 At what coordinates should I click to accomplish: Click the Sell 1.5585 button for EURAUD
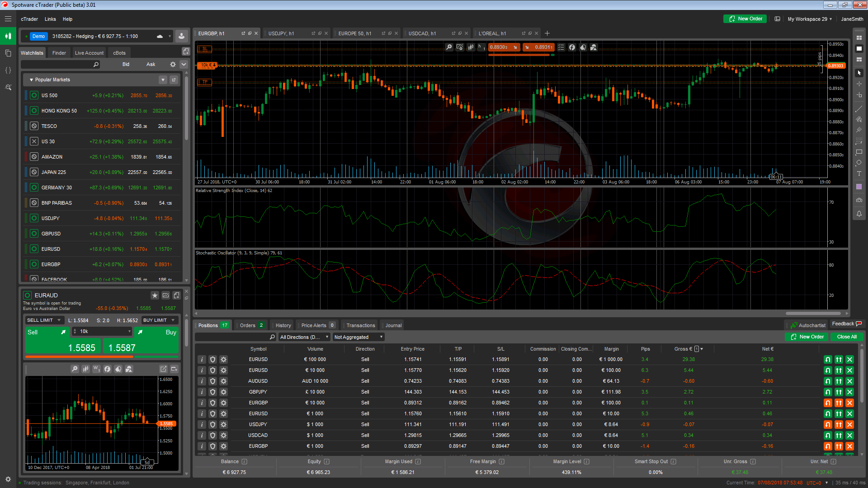(63, 340)
